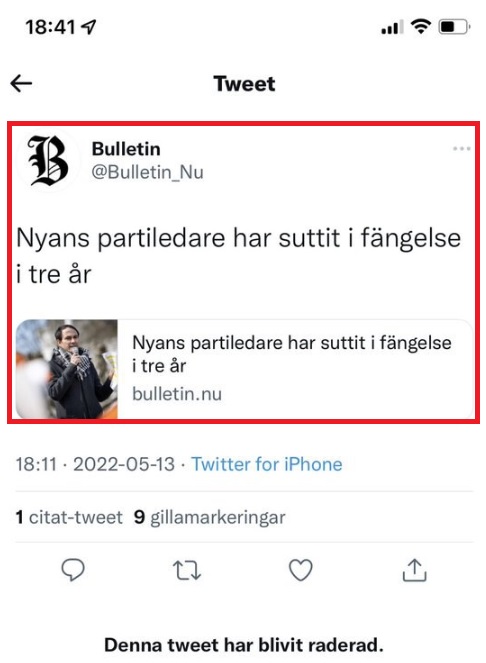Image resolution: width=486 pixels, height=663 pixels.
Task: Tap the retweet arrows icon
Action: pyautogui.click(x=187, y=570)
